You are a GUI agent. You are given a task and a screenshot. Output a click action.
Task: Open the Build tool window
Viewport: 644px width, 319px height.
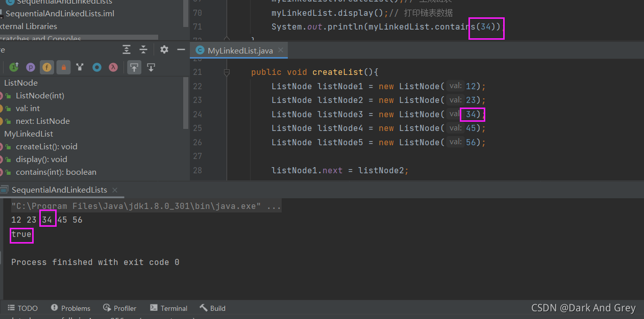[212, 308]
